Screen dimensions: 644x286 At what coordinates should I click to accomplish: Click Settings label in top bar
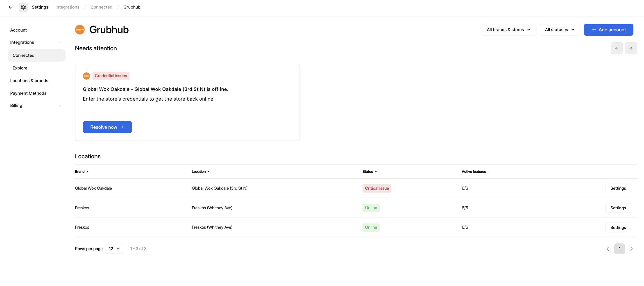point(40,7)
